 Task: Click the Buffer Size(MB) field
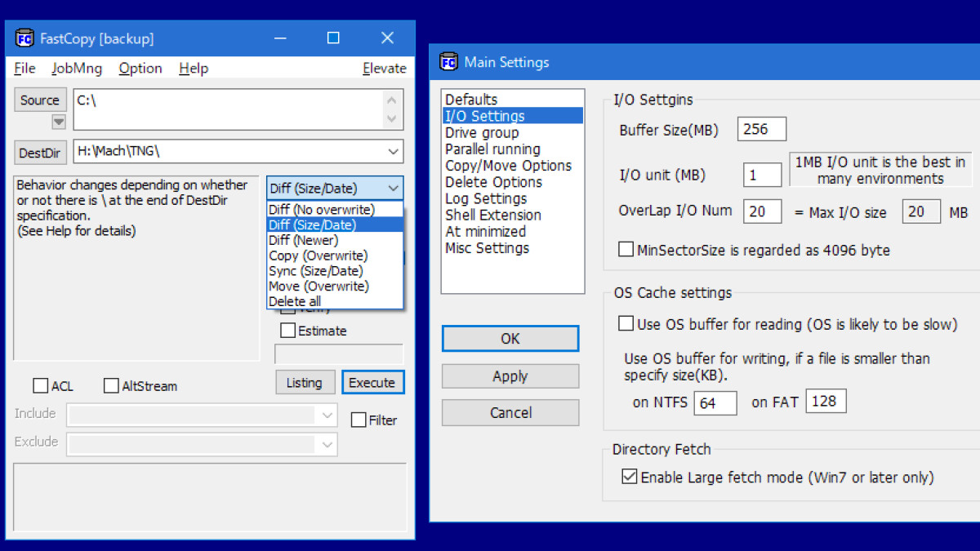coord(762,129)
